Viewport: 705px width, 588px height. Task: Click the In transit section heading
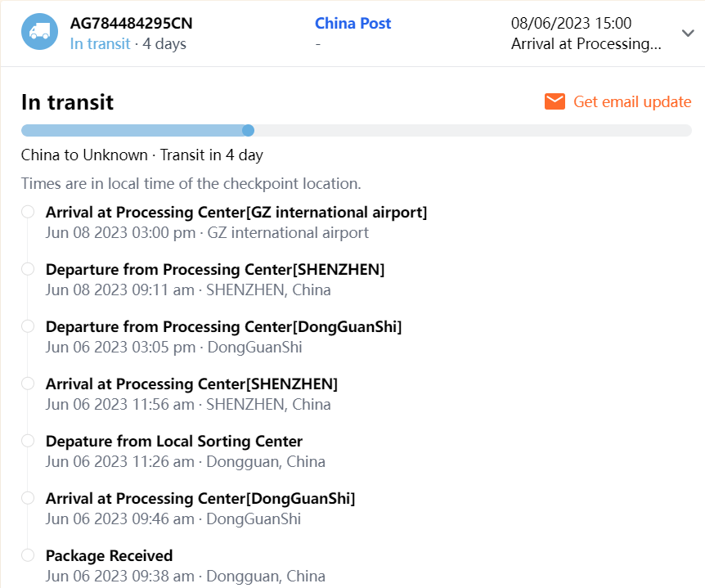pyautogui.click(x=67, y=102)
